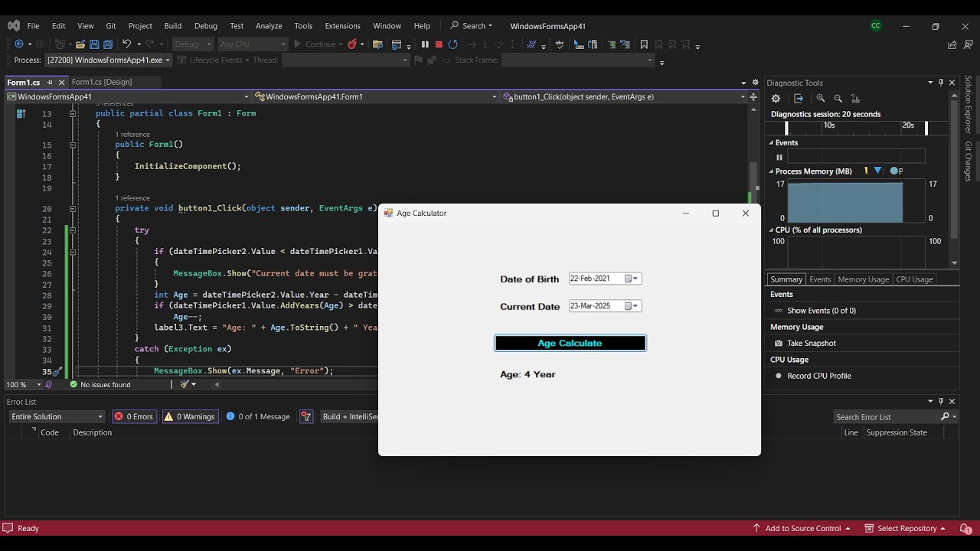
Task: Open the Extensions menu
Action: pyautogui.click(x=342, y=25)
